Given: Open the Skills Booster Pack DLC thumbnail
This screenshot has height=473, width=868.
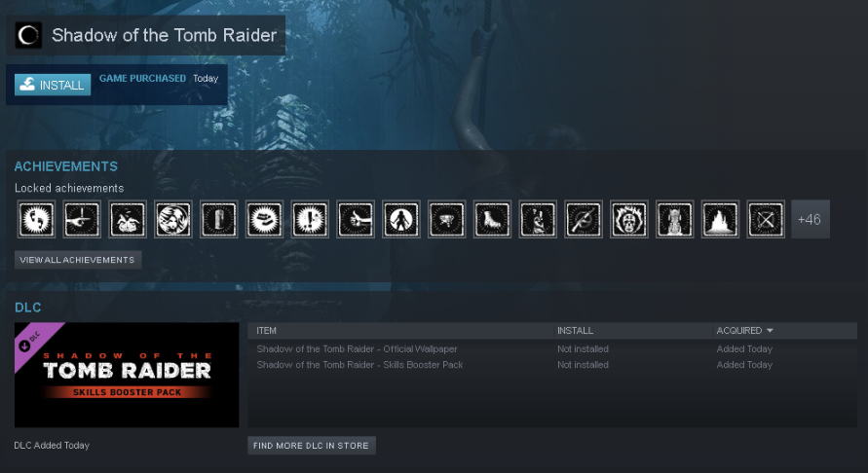Looking at the screenshot, I should pyautogui.click(x=127, y=375).
